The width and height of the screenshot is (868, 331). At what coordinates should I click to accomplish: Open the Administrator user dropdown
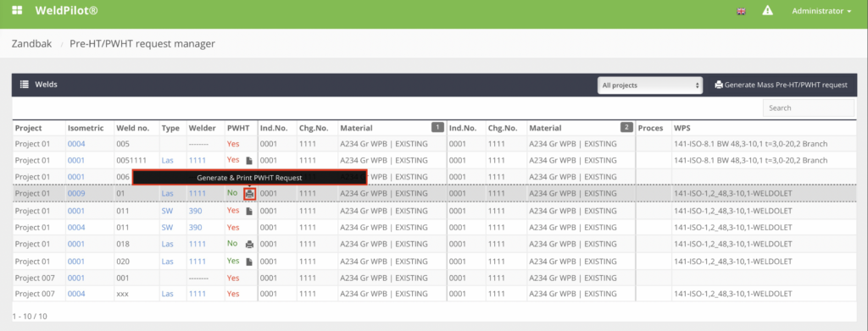point(821,11)
